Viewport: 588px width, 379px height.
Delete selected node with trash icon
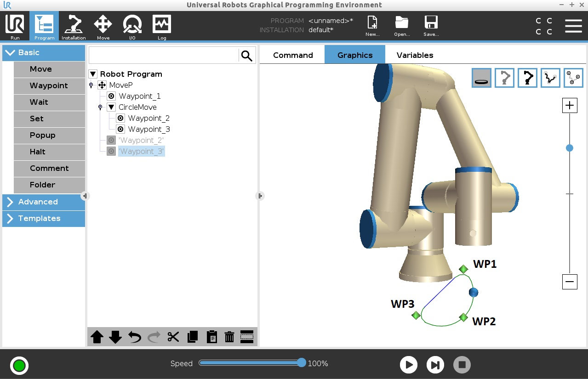tap(229, 337)
